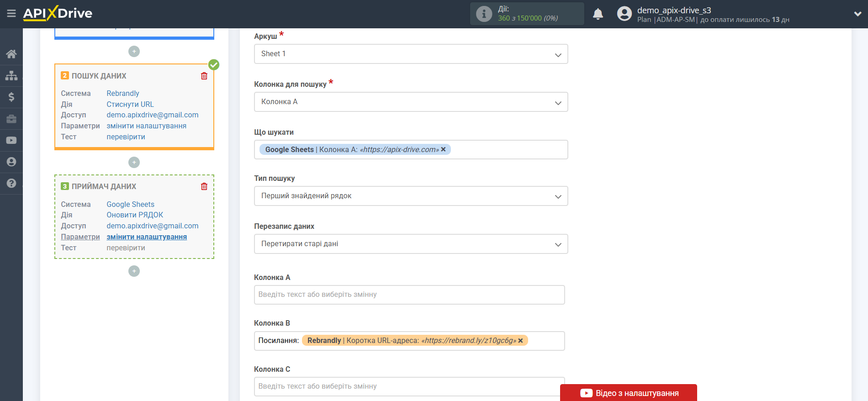Click the Rebrandly system link

[123, 93]
